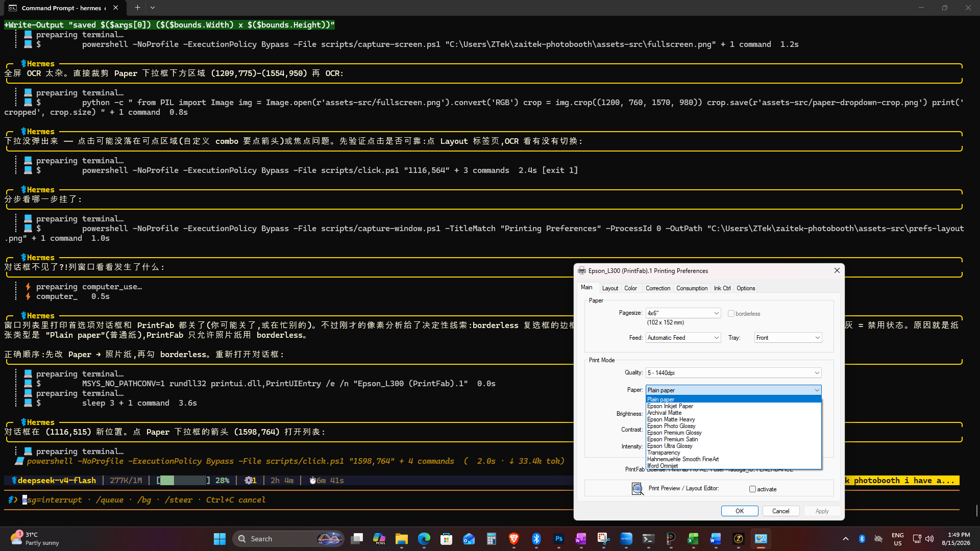Enable the Print Preview activate checkbox
The width and height of the screenshot is (980, 551).
[752, 489]
